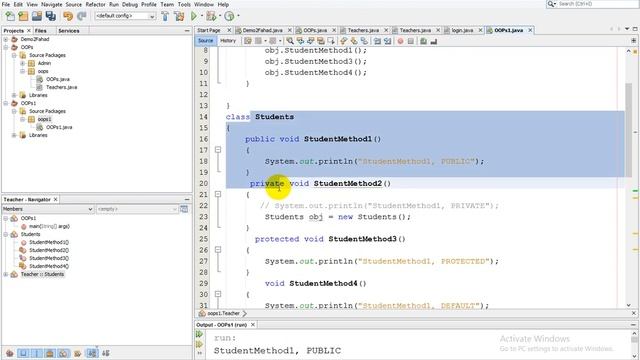Start macro recording with red circle icon

click(x=400, y=41)
